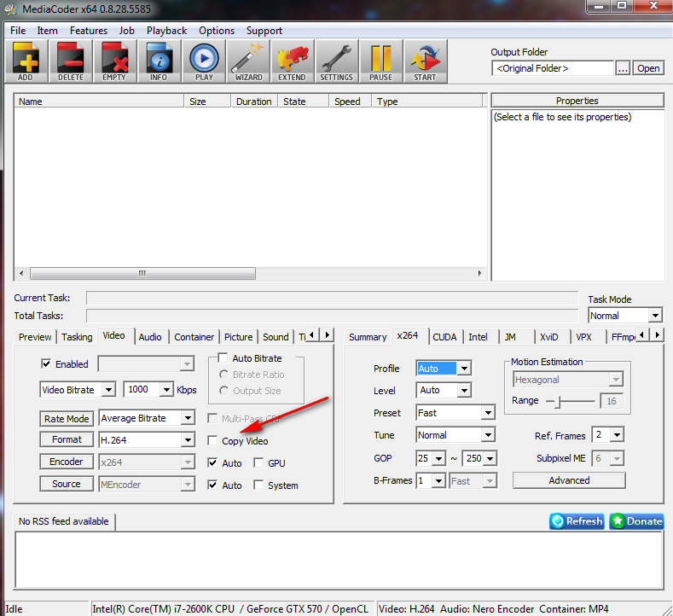
Task: Click the PLAY toolbar icon
Action: click(204, 61)
